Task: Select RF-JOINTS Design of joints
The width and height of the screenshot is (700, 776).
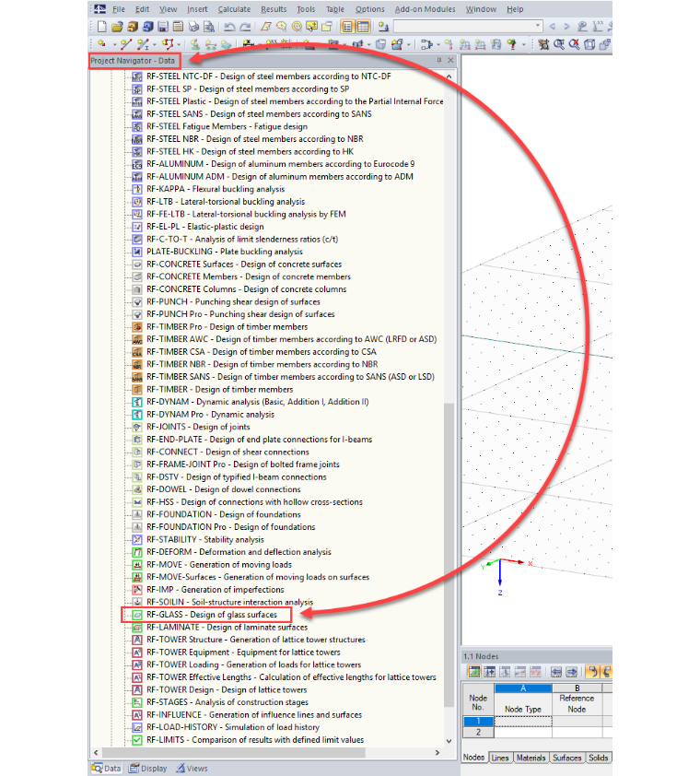Action: point(198,427)
